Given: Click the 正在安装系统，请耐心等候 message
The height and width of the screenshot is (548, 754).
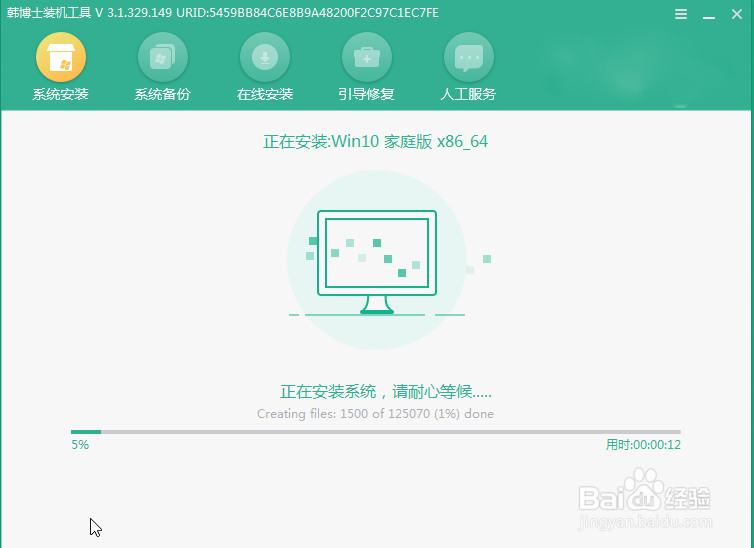Looking at the screenshot, I should click(386, 392).
